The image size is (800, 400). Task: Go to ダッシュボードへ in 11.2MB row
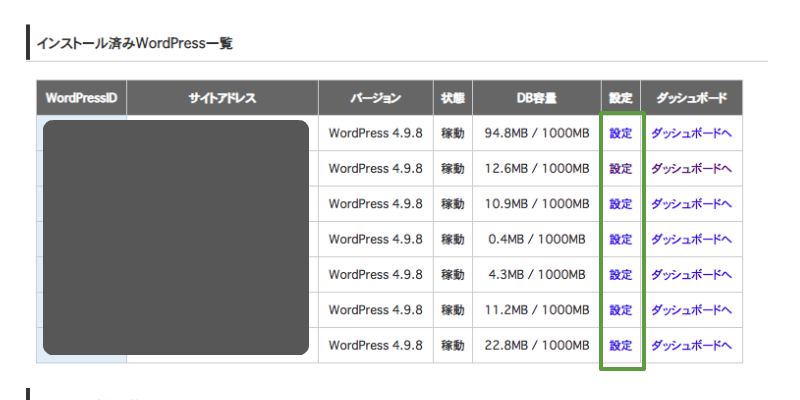(692, 310)
